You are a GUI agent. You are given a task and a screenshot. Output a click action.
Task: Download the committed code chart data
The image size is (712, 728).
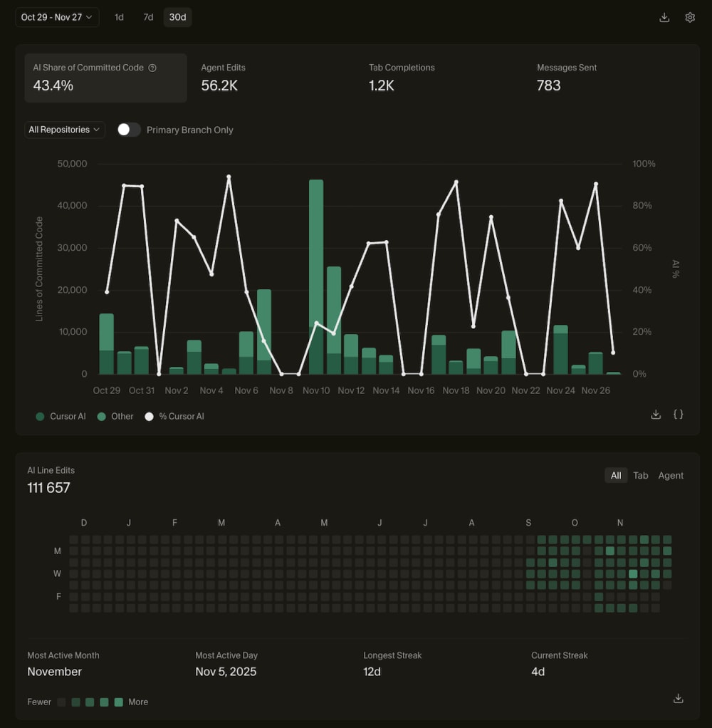[655, 414]
